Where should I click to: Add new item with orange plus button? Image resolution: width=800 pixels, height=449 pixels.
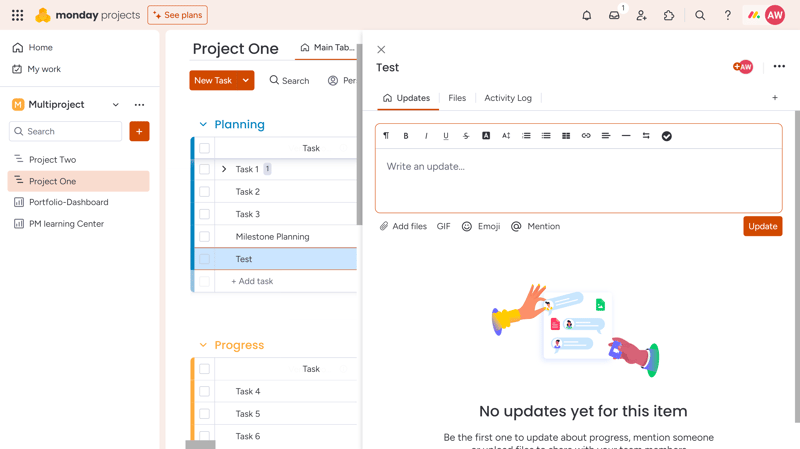pyautogui.click(x=139, y=131)
